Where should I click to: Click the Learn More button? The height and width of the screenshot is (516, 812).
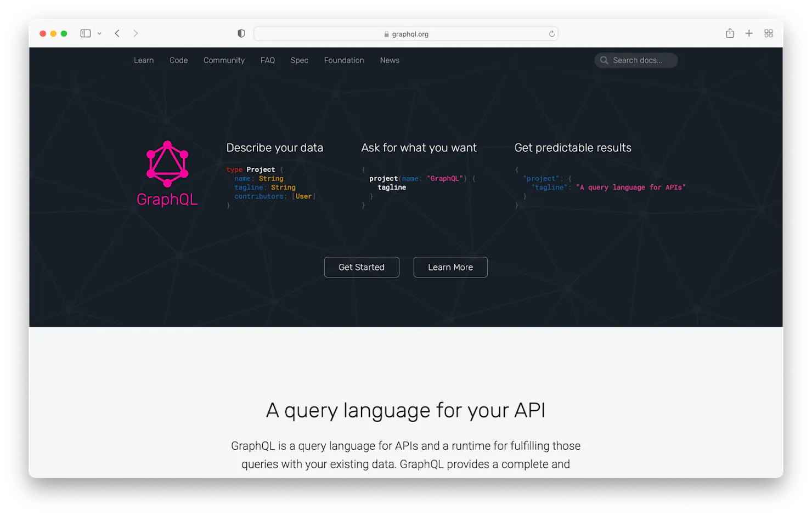pos(450,267)
